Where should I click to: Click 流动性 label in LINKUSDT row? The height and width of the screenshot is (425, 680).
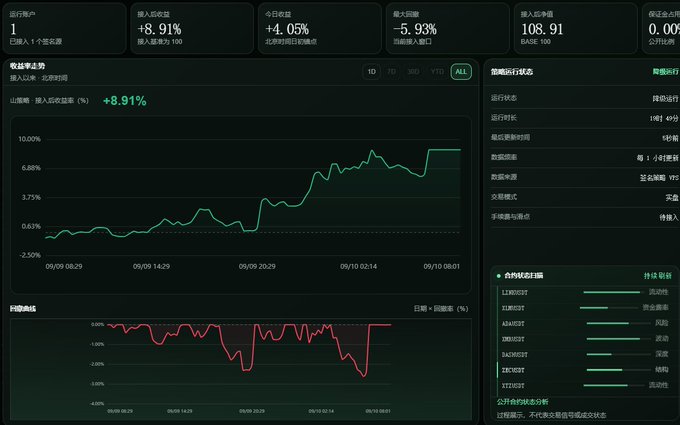(658, 292)
